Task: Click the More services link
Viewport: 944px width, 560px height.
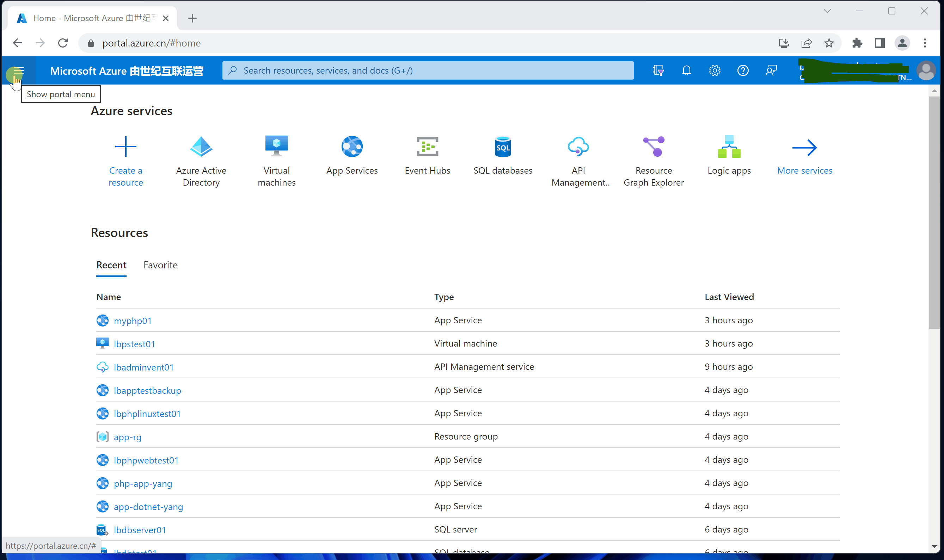Action: point(804,170)
